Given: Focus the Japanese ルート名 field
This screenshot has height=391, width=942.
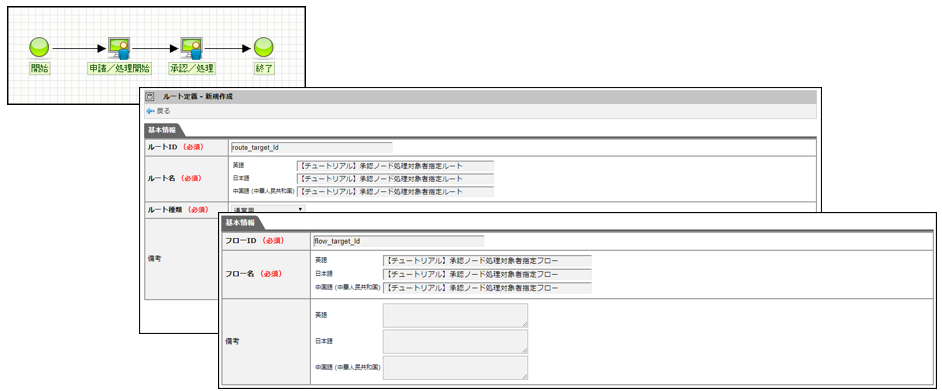Looking at the screenshot, I should pyautogui.click(x=395, y=179).
